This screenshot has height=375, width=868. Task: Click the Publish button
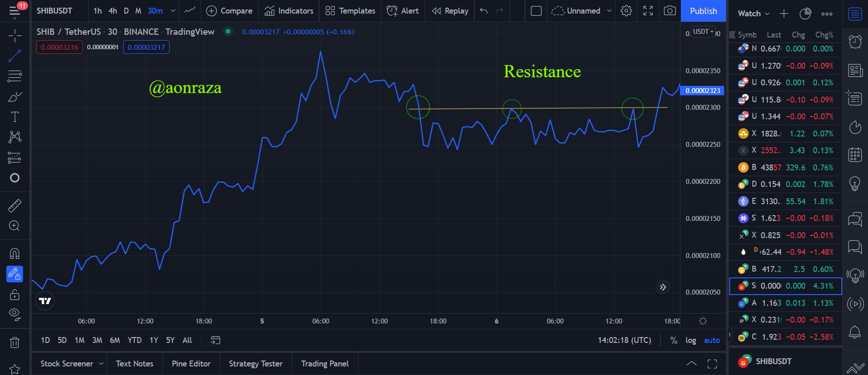point(703,11)
